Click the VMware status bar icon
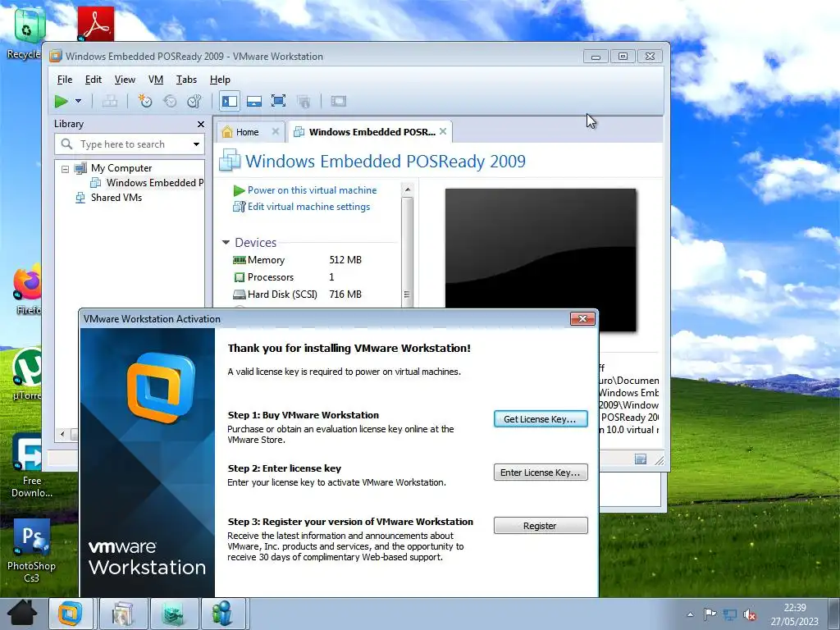The height and width of the screenshot is (630, 840). (641, 459)
